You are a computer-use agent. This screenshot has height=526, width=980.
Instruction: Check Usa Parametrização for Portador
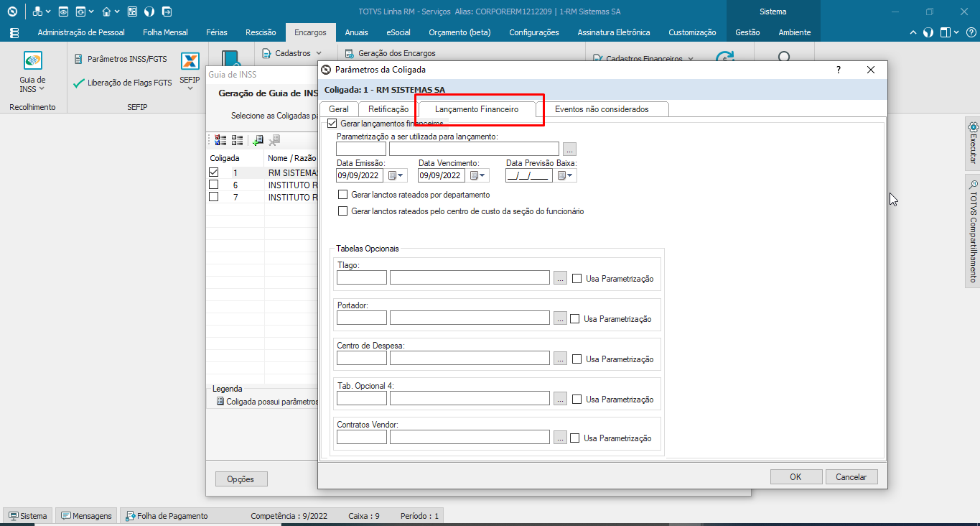point(574,319)
